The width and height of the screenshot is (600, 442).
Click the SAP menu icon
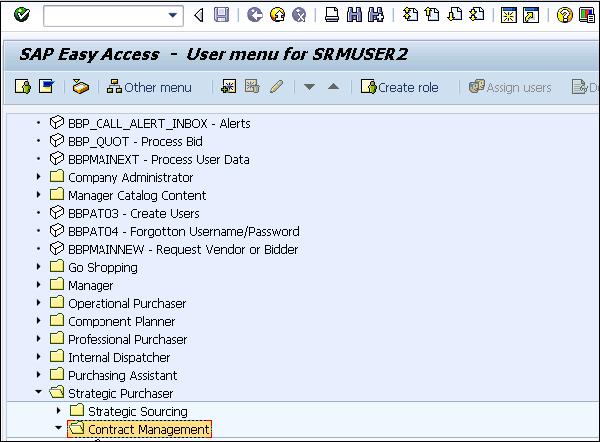coord(47,86)
